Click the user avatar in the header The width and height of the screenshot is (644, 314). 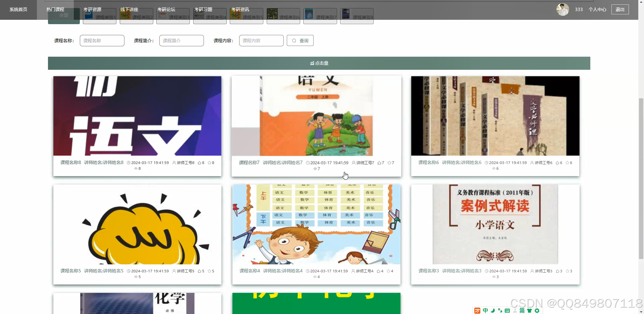coord(562,9)
